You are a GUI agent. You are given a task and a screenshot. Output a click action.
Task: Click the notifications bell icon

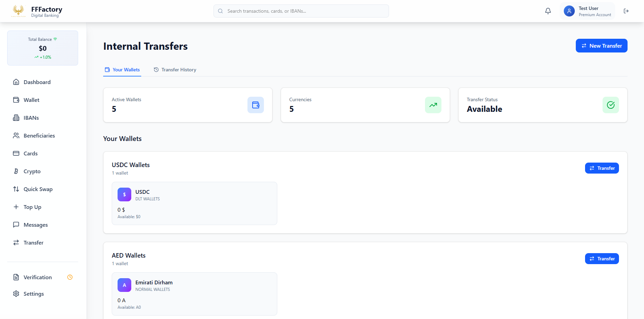[548, 11]
